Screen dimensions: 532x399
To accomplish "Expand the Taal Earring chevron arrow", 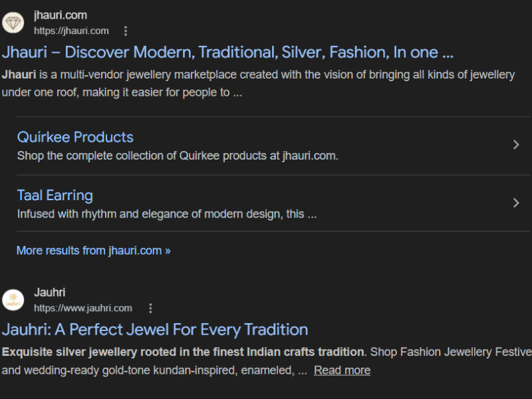I will tap(516, 203).
